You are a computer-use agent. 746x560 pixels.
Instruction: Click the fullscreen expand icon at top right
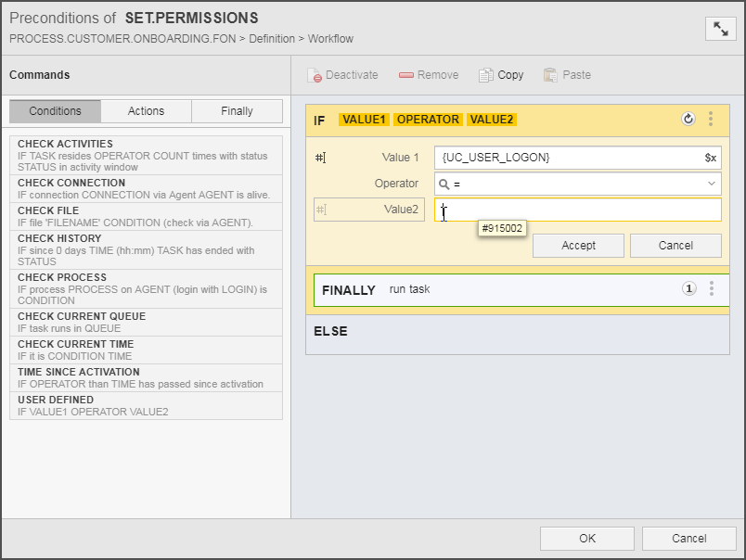(x=721, y=29)
